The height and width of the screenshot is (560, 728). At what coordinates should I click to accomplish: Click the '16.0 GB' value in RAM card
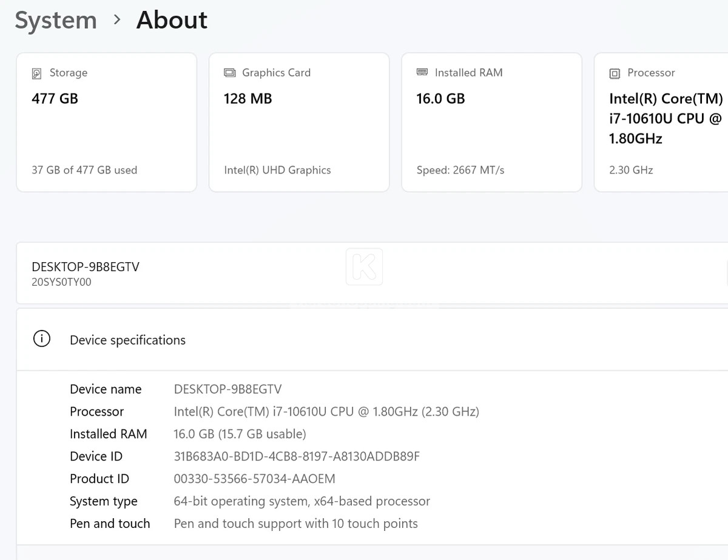tap(440, 99)
